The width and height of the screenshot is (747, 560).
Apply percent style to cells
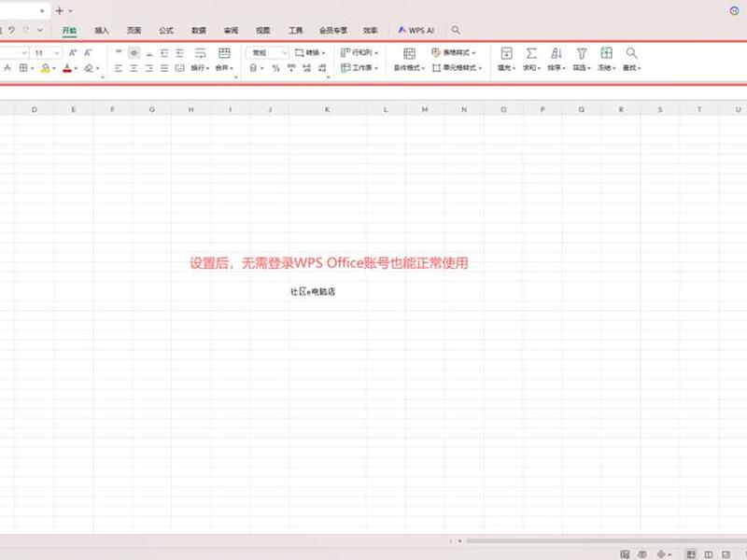275,68
